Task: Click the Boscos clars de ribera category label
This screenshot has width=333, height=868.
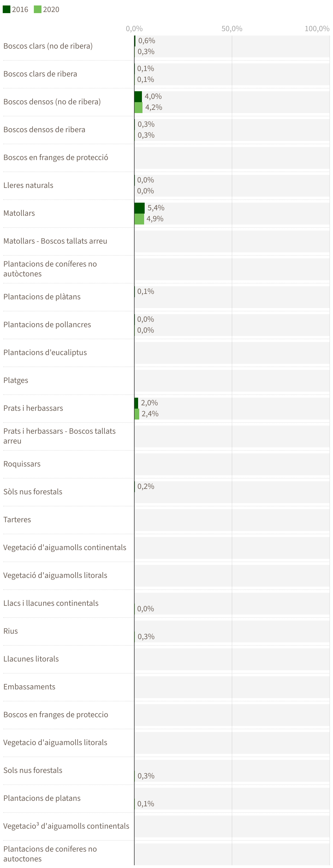Action: [40, 74]
